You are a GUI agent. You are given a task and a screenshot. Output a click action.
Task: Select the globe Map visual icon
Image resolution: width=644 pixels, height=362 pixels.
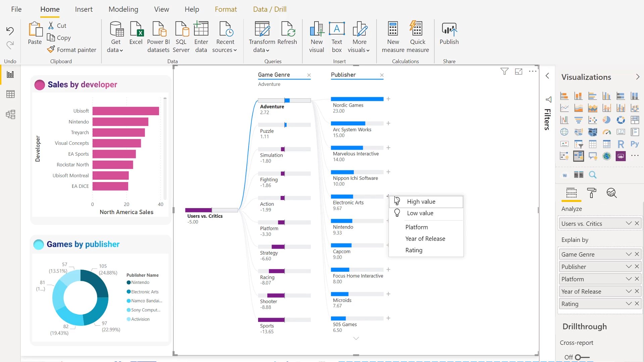pyautogui.click(x=564, y=132)
